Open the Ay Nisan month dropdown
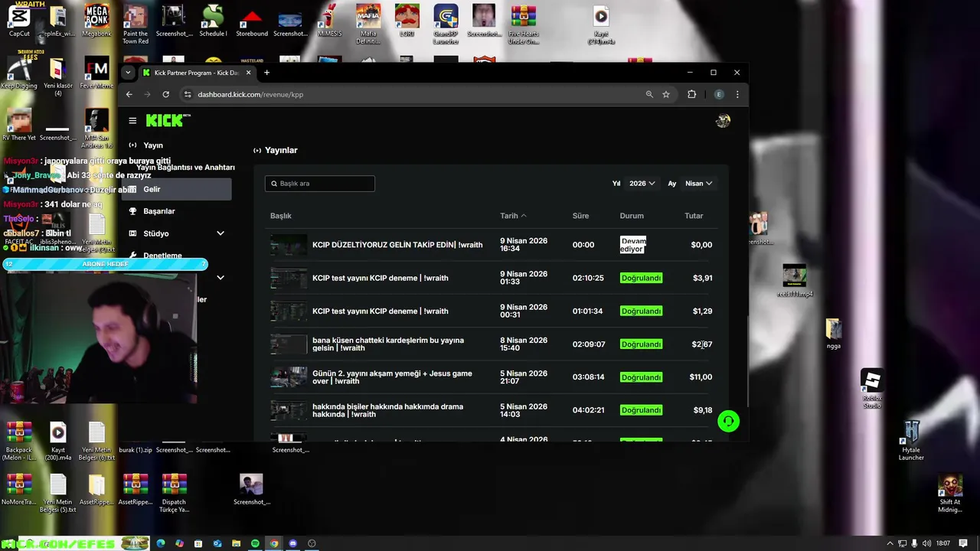980x551 pixels. tap(698, 184)
